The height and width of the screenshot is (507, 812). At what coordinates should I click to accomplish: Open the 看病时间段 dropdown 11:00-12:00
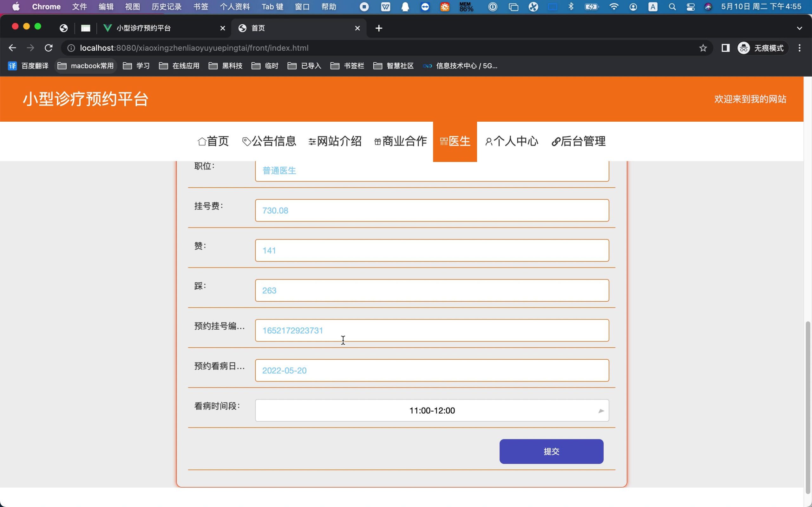pyautogui.click(x=432, y=410)
